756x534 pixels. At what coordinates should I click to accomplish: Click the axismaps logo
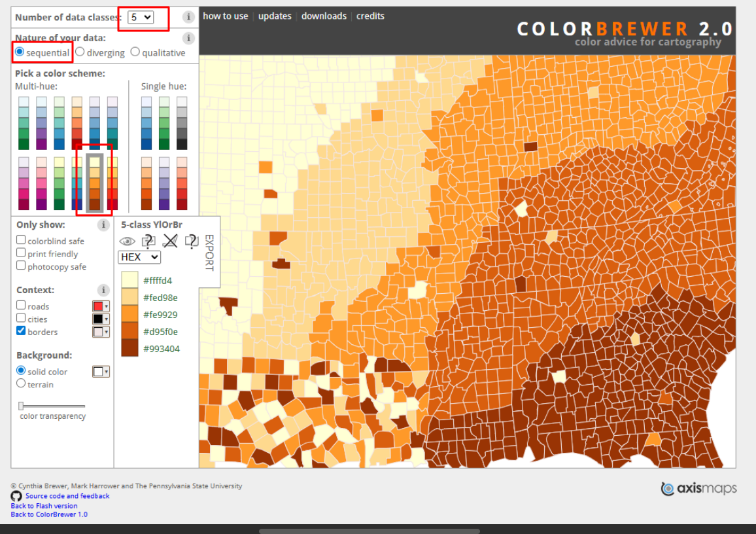pyautogui.click(x=698, y=489)
